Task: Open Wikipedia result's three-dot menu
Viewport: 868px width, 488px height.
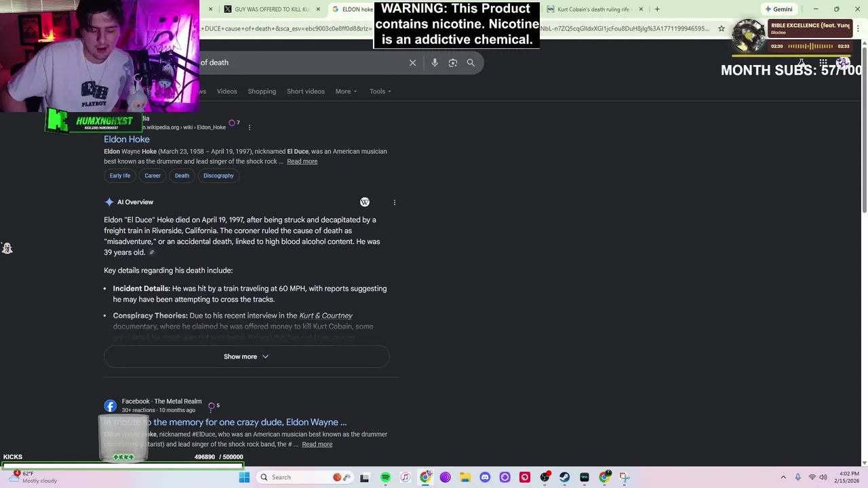Action: click(249, 127)
